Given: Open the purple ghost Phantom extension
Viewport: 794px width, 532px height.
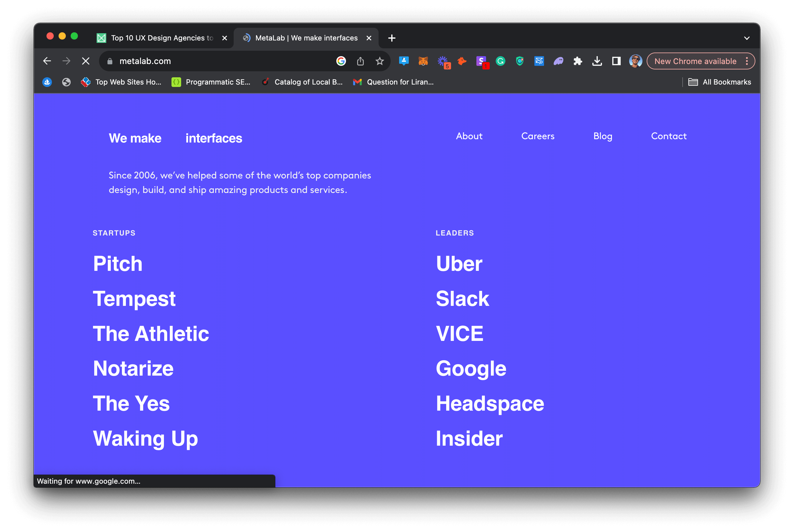Looking at the screenshot, I should (x=558, y=61).
